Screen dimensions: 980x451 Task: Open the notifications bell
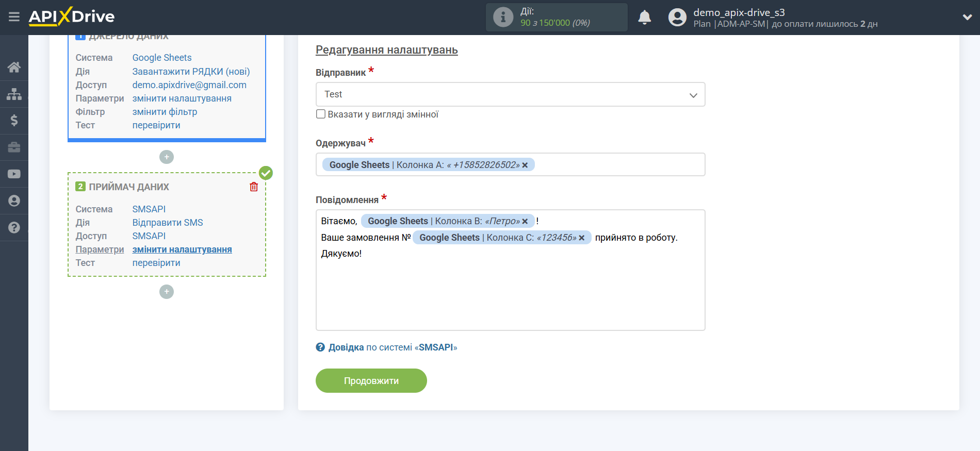[644, 18]
